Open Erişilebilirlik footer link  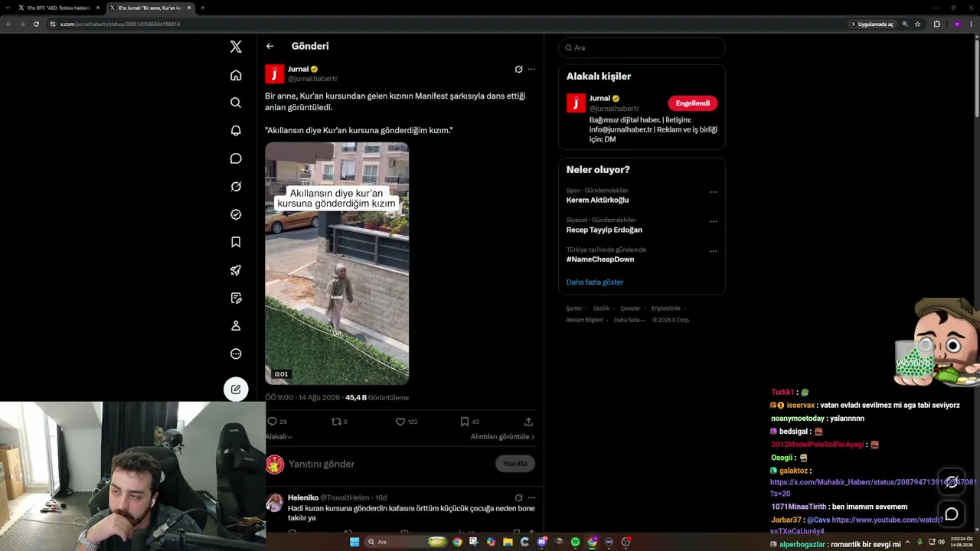[x=665, y=308]
